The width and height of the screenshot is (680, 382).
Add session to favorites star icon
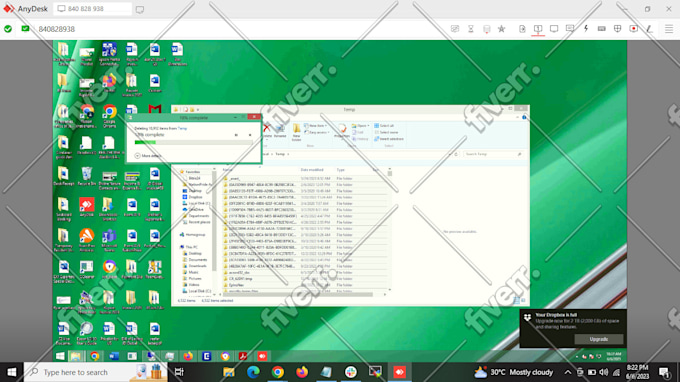(x=501, y=29)
